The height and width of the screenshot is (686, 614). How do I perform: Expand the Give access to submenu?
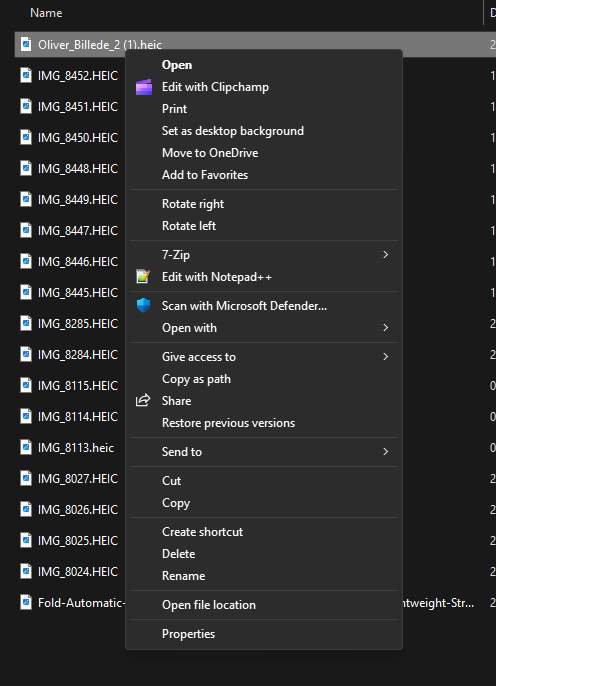click(385, 357)
